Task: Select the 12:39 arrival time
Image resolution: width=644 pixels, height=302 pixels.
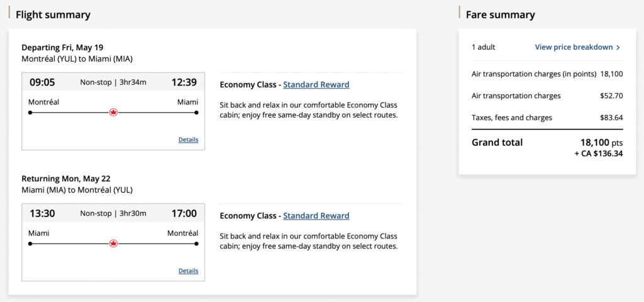Action: tap(184, 82)
